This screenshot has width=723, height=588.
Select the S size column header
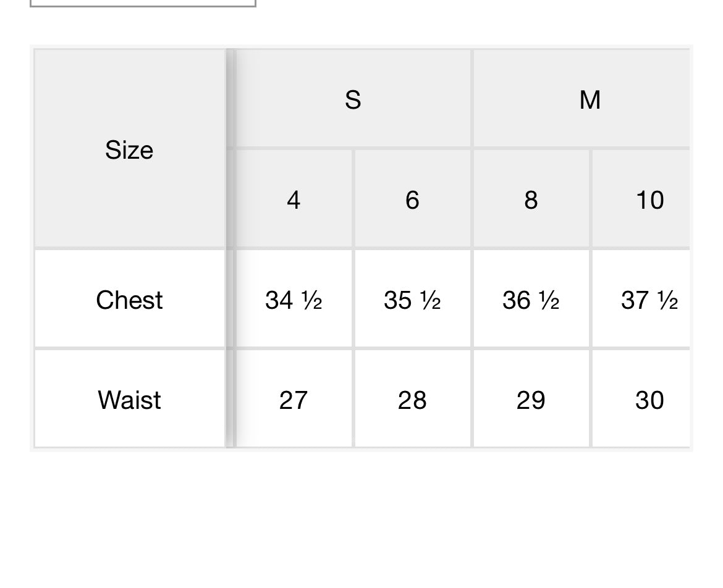tap(353, 99)
